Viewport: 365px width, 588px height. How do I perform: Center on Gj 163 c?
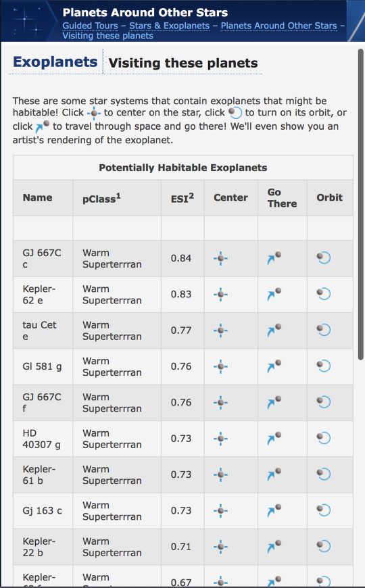tap(220, 510)
